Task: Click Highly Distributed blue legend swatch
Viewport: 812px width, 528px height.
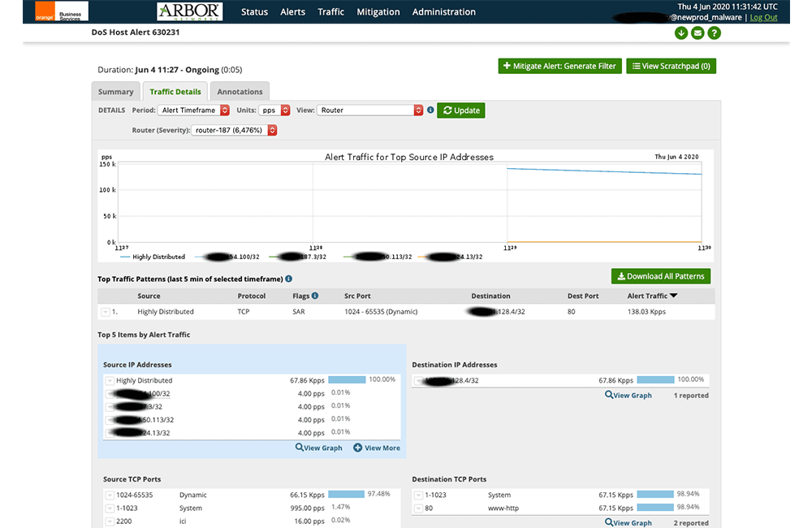Action: tap(125, 257)
